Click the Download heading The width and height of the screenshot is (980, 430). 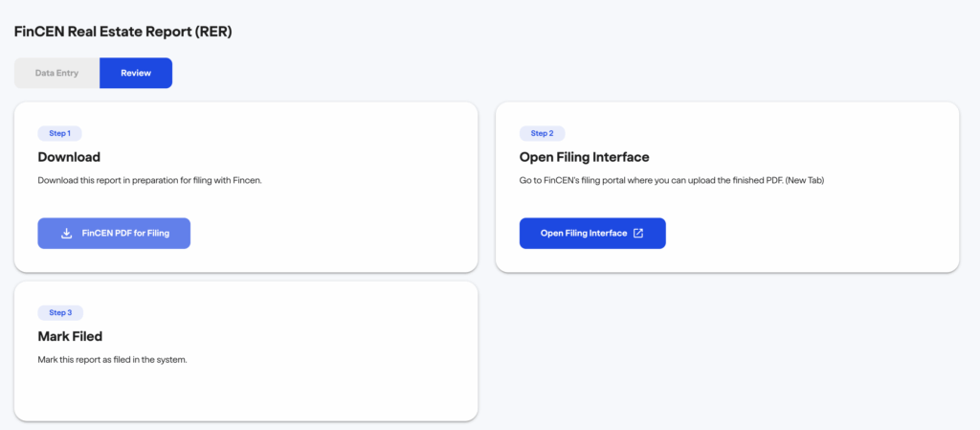69,157
